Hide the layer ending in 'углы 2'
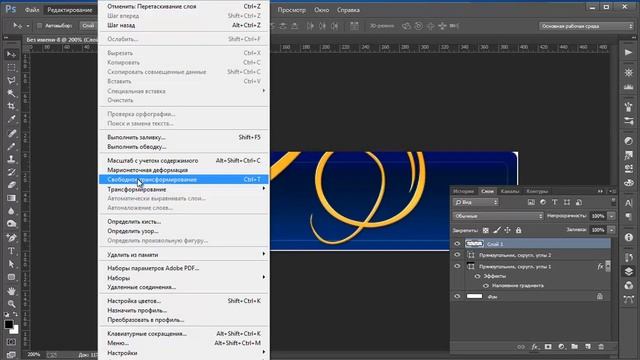The width and height of the screenshot is (640, 360). click(x=457, y=255)
